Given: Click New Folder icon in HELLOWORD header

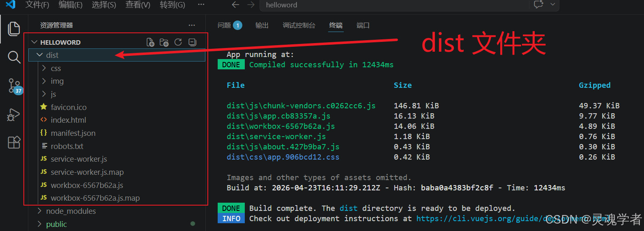Looking at the screenshot, I should click(164, 42).
